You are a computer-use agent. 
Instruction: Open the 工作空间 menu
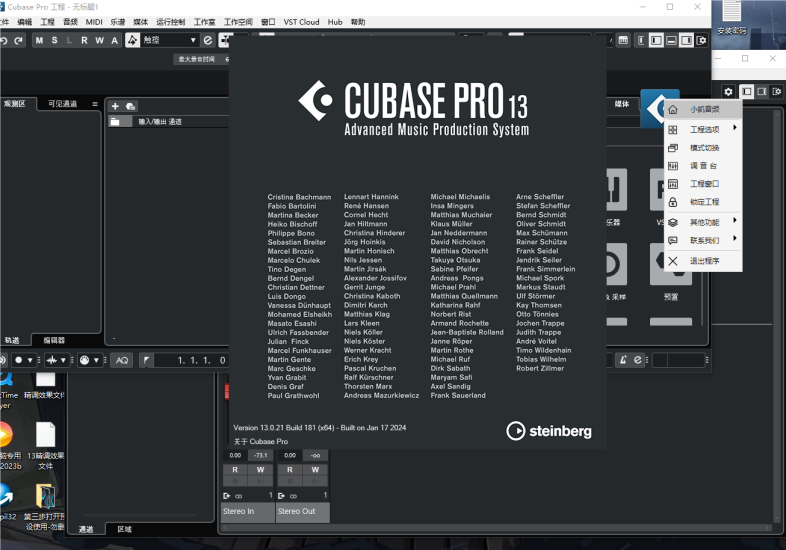click(238, 22)
